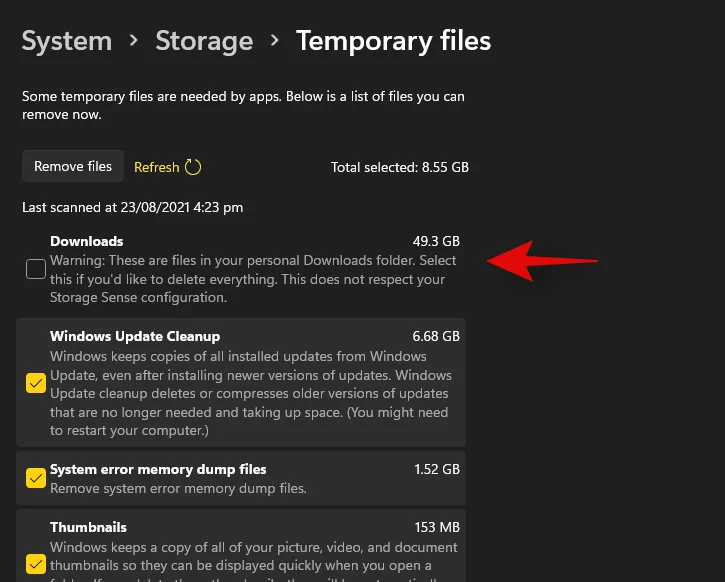Go back to System breadcrumb

click(x=66, y=41)
